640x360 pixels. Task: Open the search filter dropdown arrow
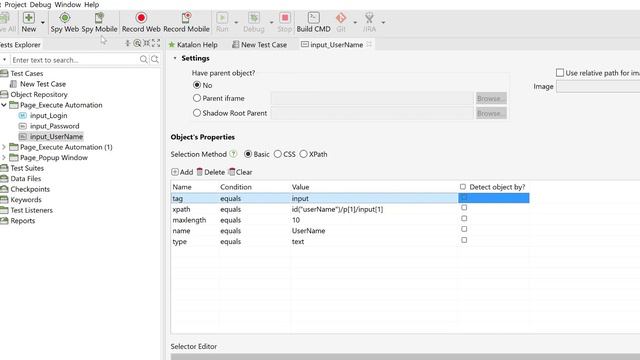pyautogui.click(x=4, y=60)
